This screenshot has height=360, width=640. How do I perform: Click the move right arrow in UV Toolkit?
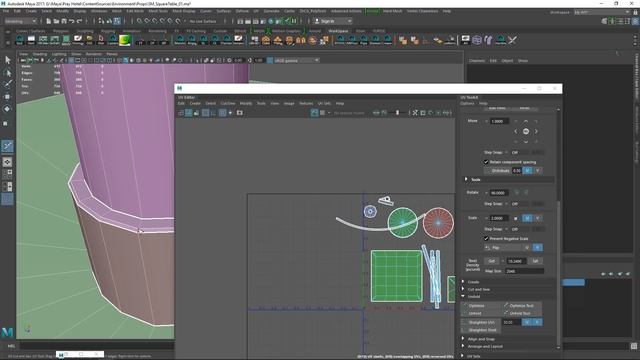tap(536, 131)
